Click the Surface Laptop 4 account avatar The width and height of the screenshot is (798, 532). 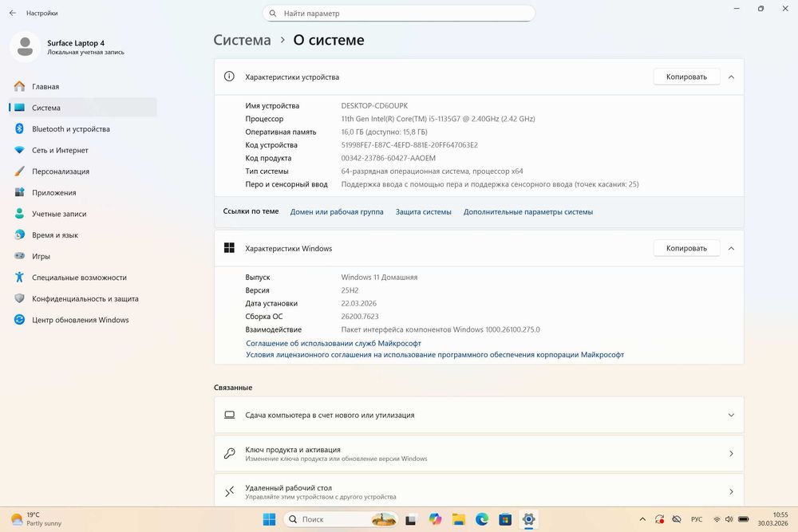click(x=25, y=47)
